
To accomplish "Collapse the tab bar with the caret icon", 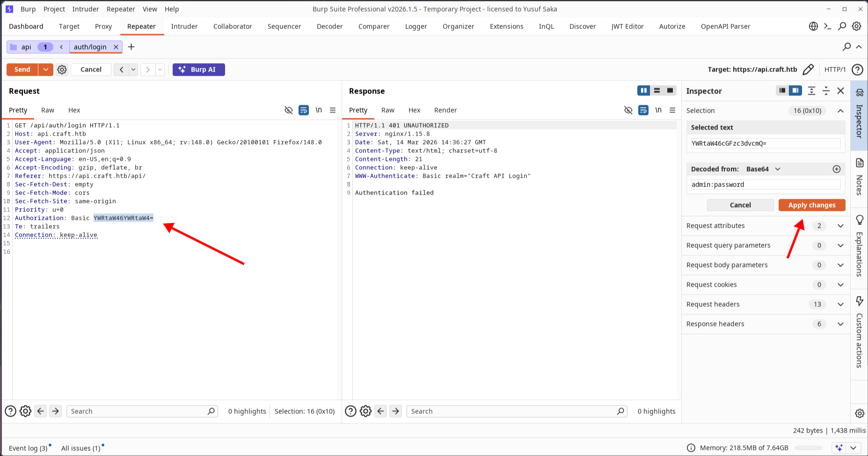I will tap(859, 47).
